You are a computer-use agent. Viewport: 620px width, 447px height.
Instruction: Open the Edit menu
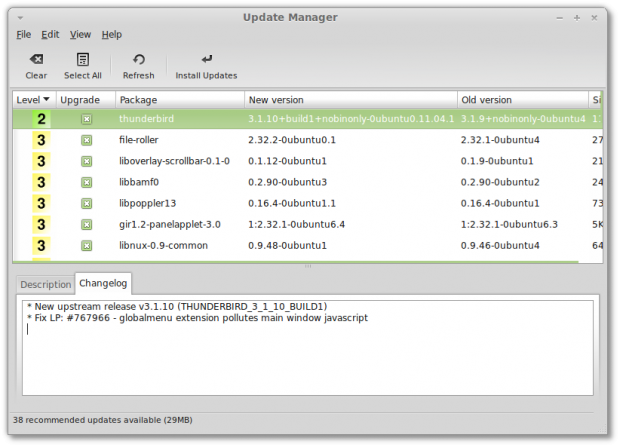50,35
